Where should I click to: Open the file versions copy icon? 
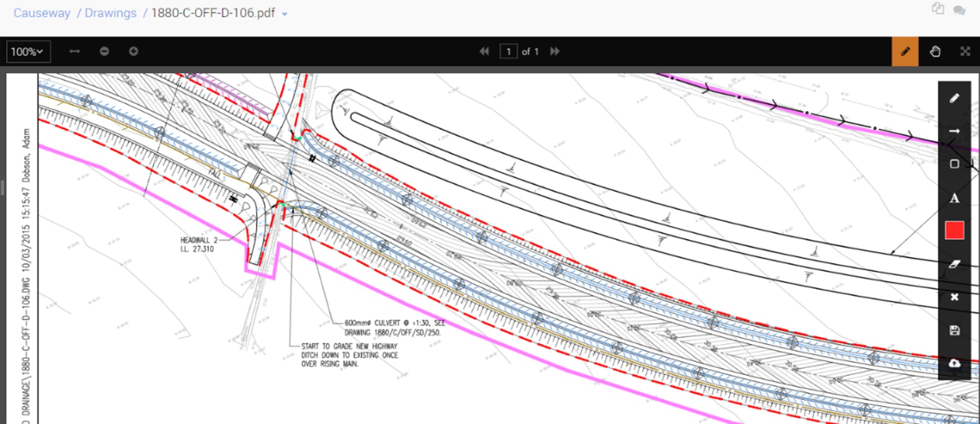tap(938, 8)
